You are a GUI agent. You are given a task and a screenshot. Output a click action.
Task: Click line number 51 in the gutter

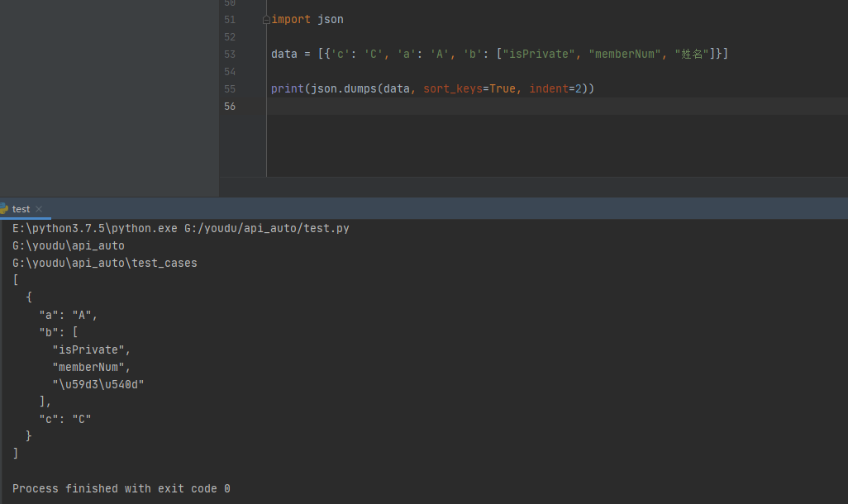[230, 19]
